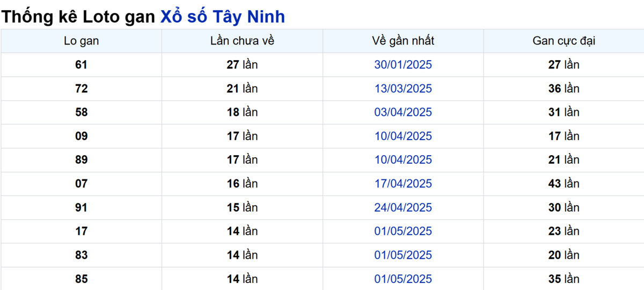Click the Lần chưa về column header
This screenshot has width=644, height=290.
click(242, 41)
